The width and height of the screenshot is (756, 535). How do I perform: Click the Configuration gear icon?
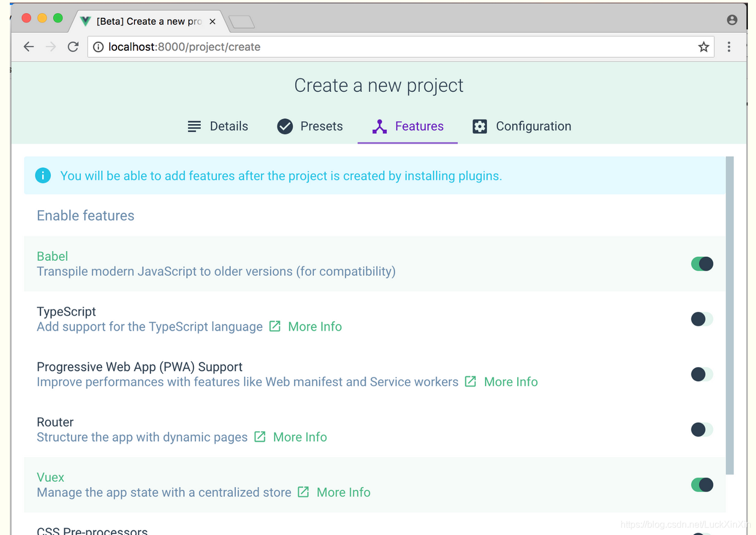480,126
